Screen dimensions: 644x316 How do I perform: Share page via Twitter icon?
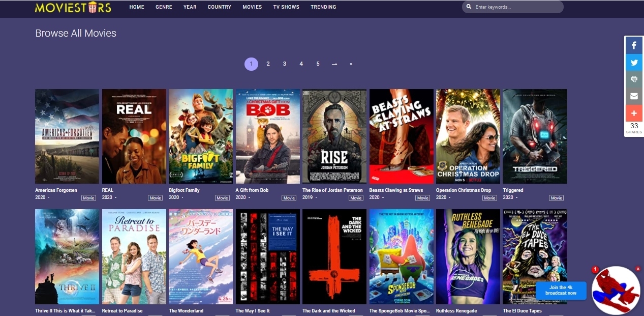(634, 63)
